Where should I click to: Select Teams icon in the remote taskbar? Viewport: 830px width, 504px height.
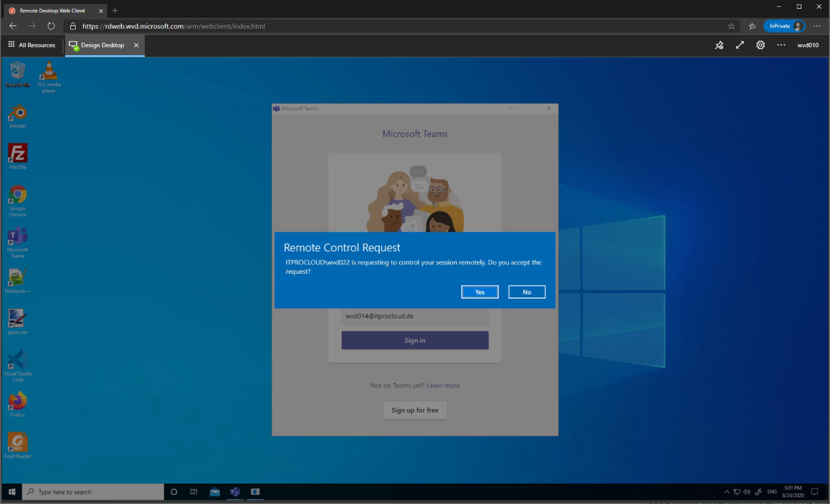pyautogui.click(x=235, y=492)
